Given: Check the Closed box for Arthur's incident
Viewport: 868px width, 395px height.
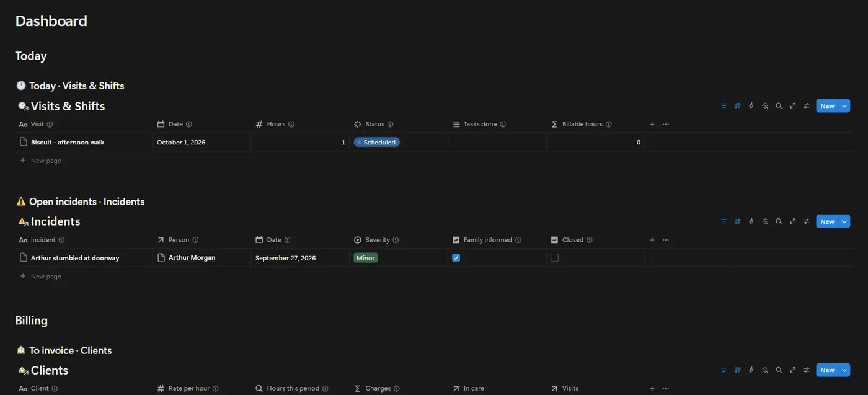Looking at the screenshot, I should click(x=554, y=258).
